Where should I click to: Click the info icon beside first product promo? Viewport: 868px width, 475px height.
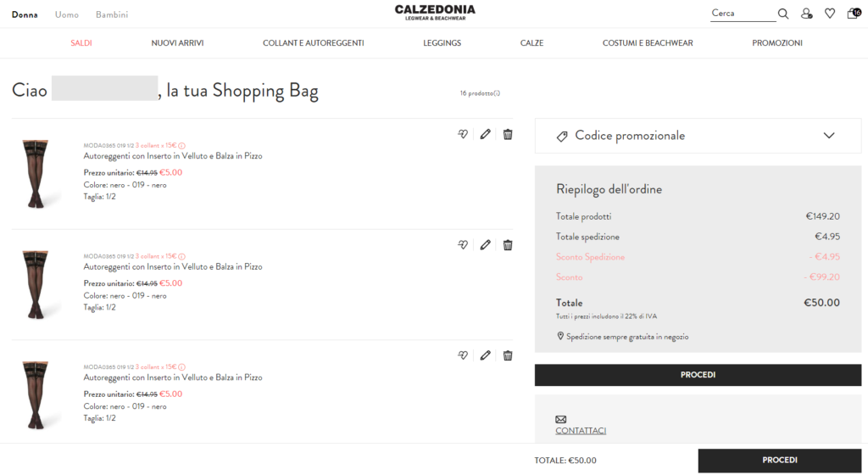(x=181, y=145)
